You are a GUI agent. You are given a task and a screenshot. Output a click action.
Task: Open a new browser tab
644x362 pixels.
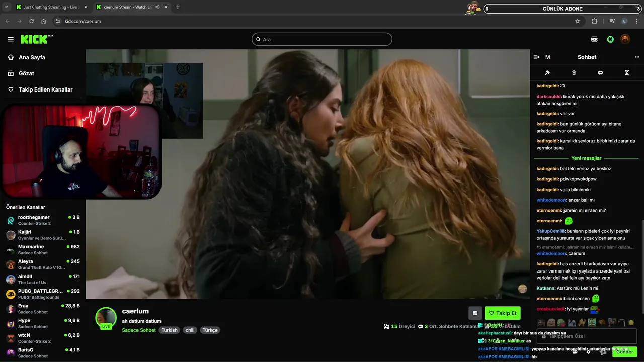[x=178, y=7]
